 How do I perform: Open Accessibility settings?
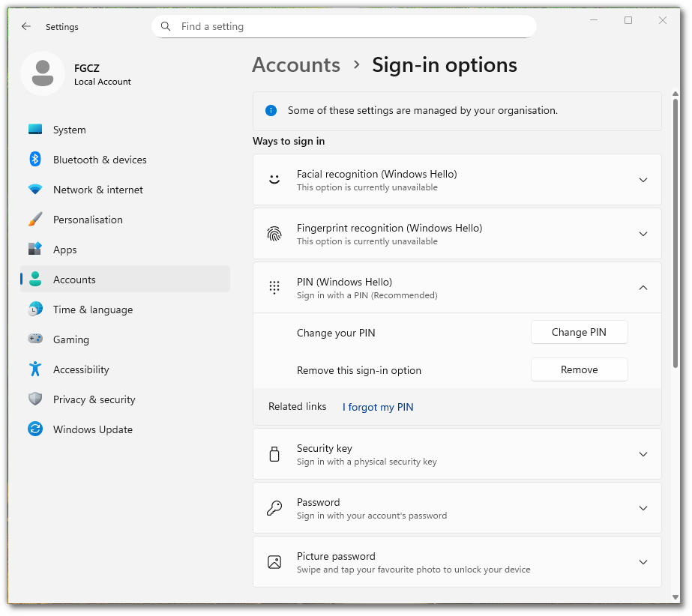pos(125,369)
